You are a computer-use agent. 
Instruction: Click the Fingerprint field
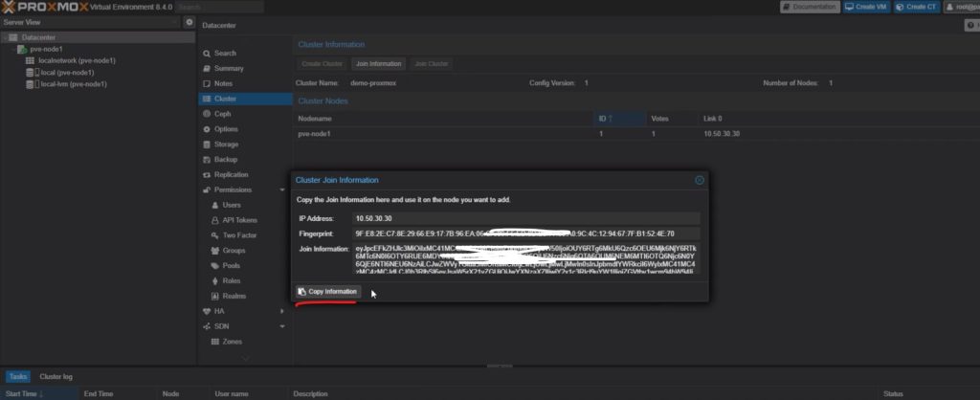tap(526, 233)
